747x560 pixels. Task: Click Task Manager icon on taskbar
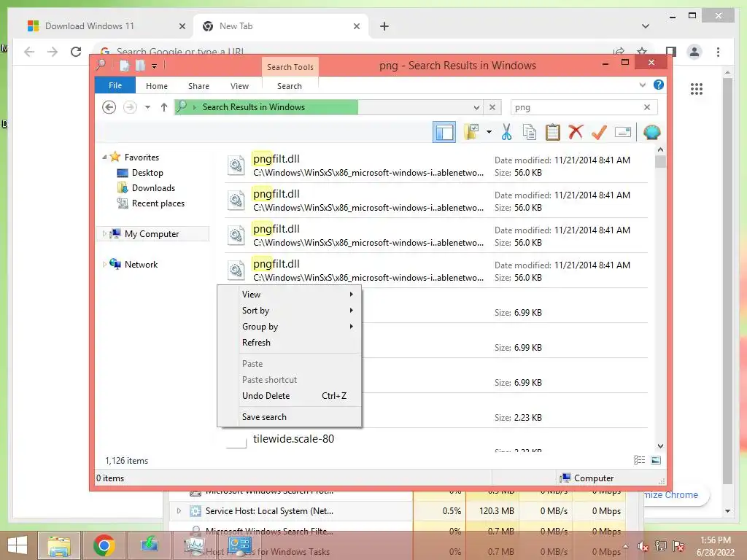point(194,545)
